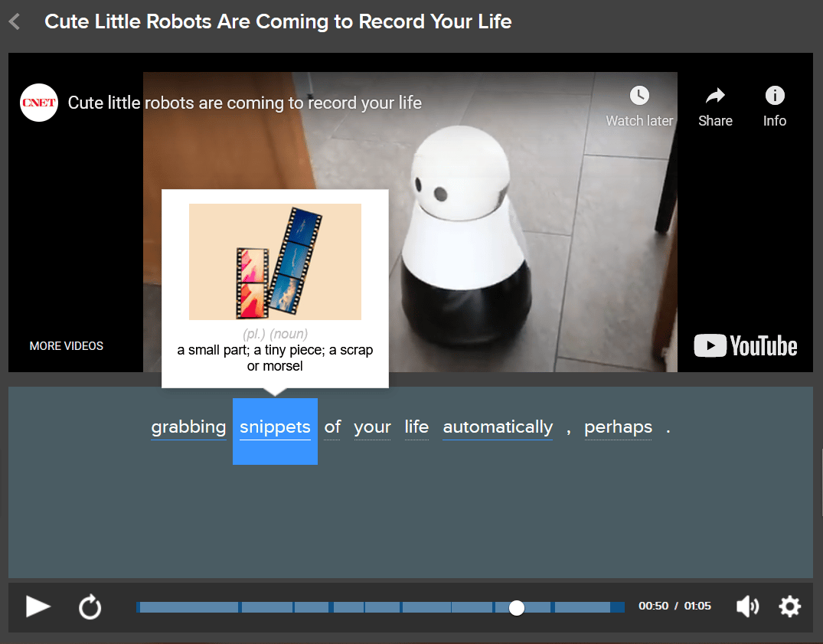Open the YouTube logo link
823x644 pixels.
[746, 346]
